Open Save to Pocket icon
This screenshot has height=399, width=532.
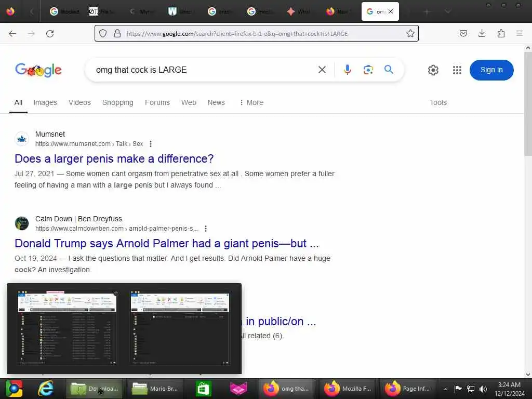click(x=463, y=33)
